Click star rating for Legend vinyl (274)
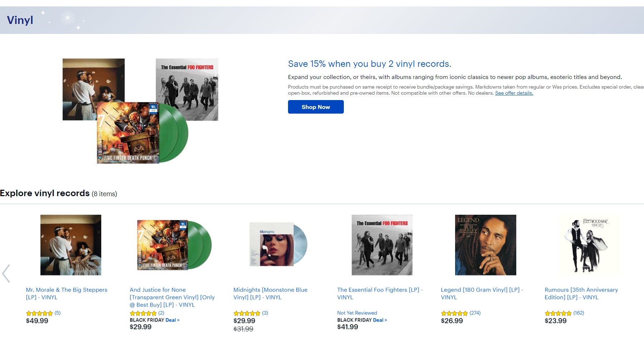 [454, 313]
